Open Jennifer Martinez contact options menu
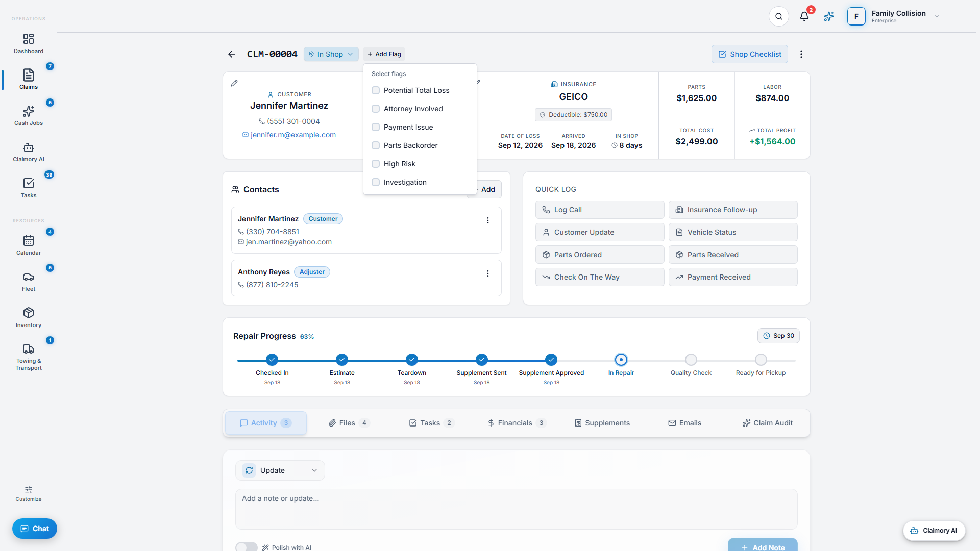980x551 pixels. pos(488,220)
